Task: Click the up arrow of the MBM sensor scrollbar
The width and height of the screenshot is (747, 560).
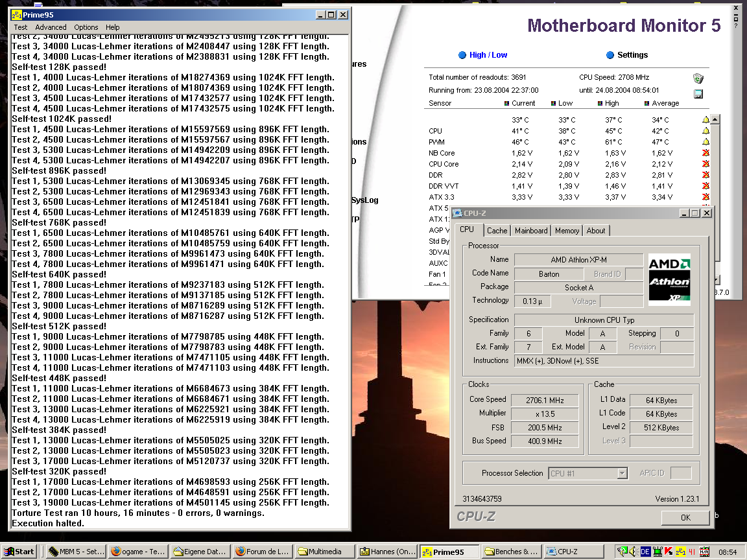Action: click(x=715, y=119)
